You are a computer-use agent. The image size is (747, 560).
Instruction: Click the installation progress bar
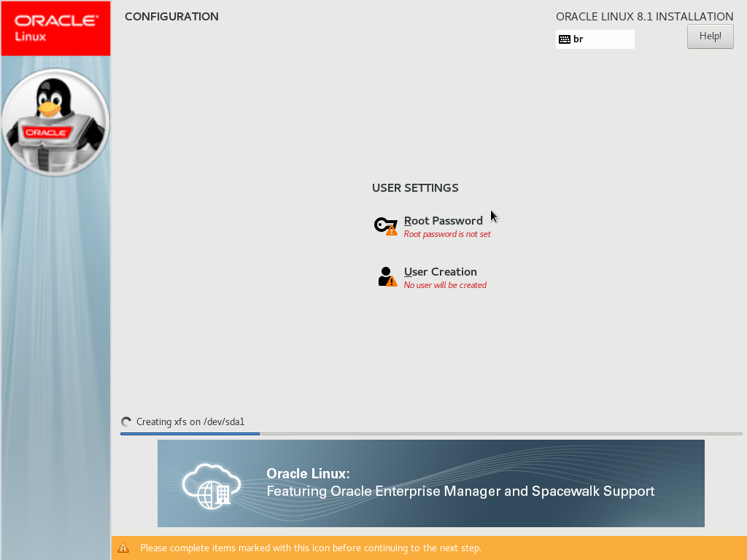click(x=431, y=434)
